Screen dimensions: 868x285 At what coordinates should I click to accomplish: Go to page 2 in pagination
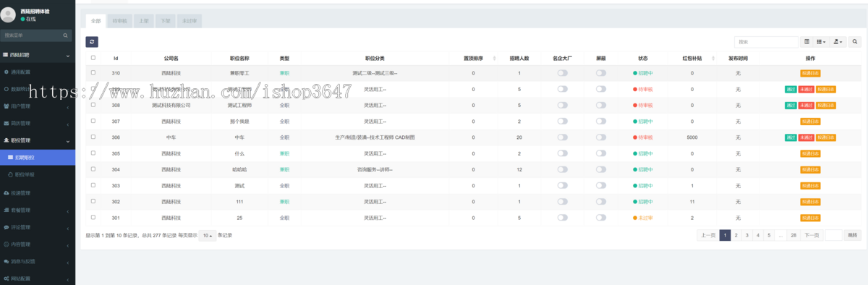(x=736, y=235)
